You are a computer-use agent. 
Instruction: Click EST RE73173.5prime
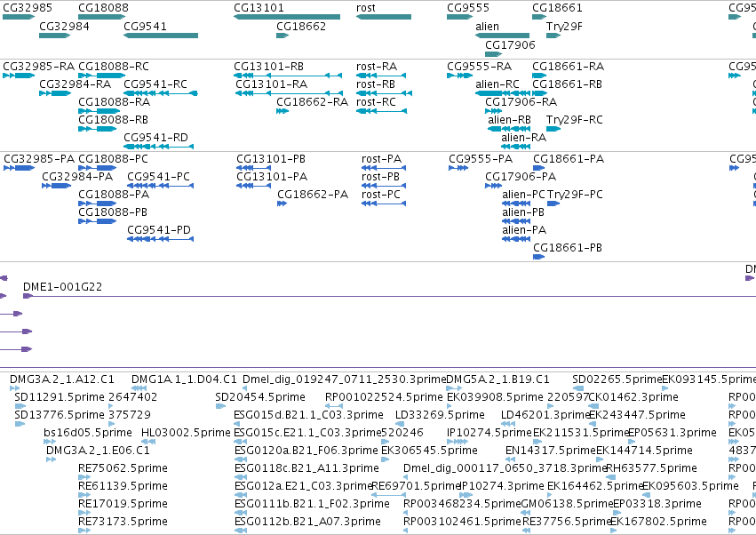click(123, 521)
